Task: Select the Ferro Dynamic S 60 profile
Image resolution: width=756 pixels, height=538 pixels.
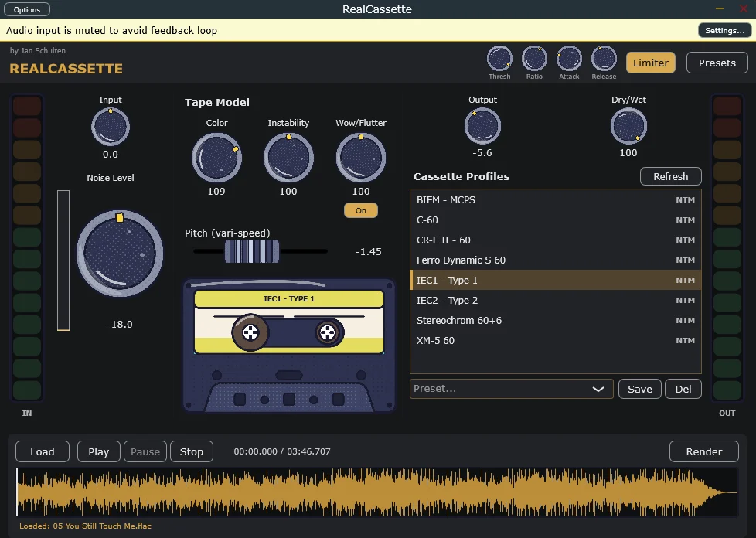Action: pyautogui.click(x=556, y=260)
